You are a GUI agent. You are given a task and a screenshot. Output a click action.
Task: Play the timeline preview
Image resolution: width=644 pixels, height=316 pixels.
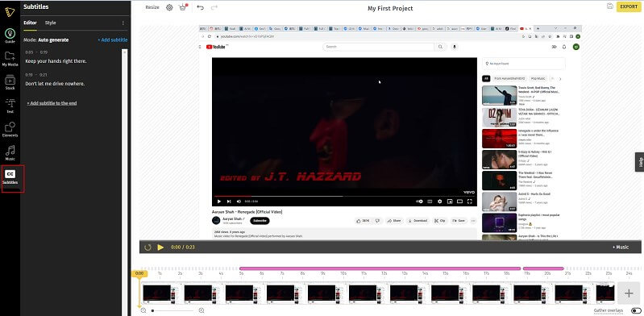point(160,247)
